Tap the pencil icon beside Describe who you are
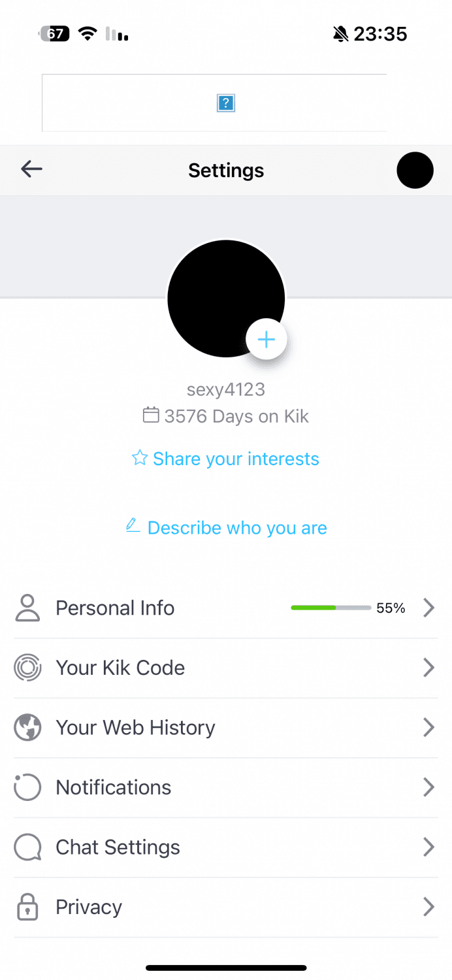This screenshot has width=452, height=980. 133,525
